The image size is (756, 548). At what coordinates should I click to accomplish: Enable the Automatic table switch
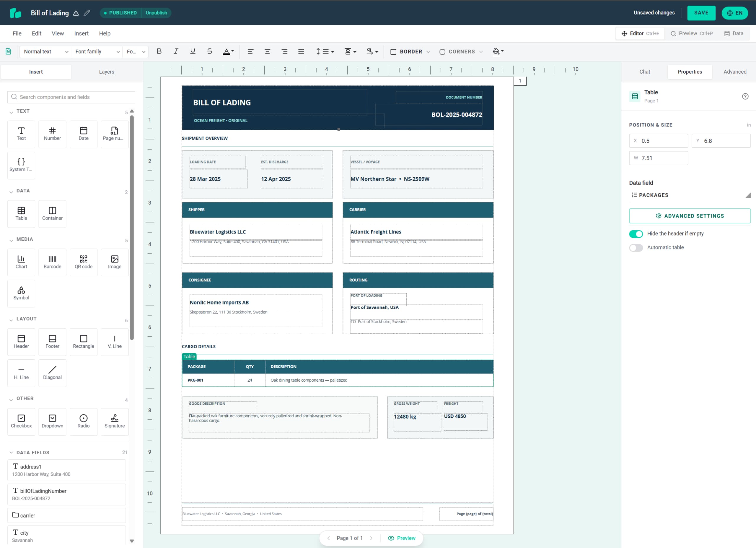point(636,247)
